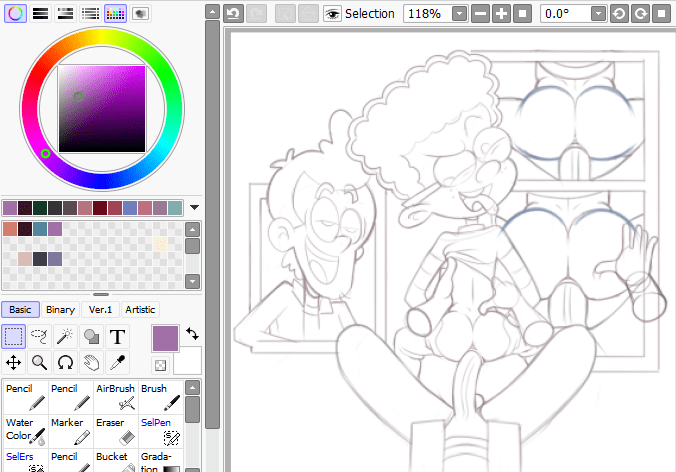Select the Magic Wand tool
676x472 pixels.
[65, 337]
